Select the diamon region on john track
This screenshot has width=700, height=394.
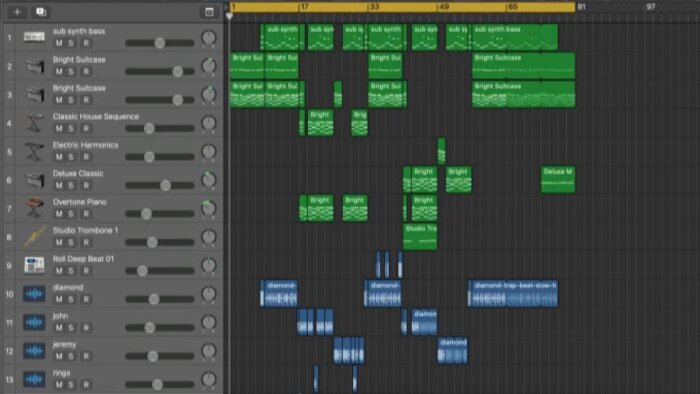pos(424,322)
